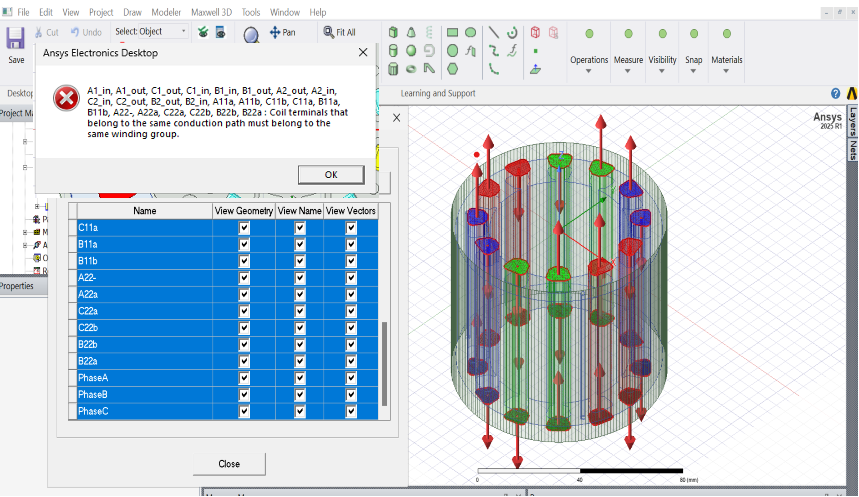Screen dimensions: 859x497
Task: Select the C22b row name
Action: (x=145, y=328)
